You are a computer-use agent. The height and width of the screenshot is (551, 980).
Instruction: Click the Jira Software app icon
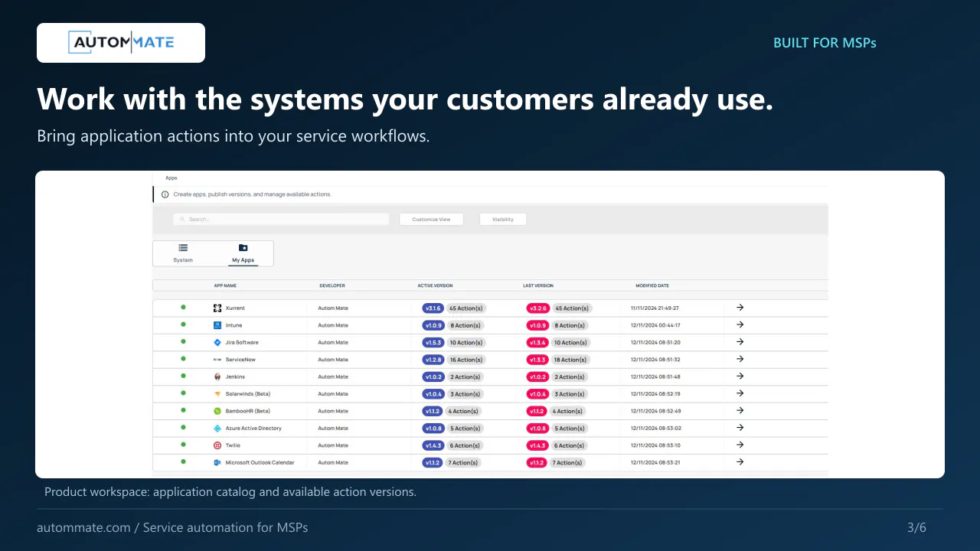[217, 343]
